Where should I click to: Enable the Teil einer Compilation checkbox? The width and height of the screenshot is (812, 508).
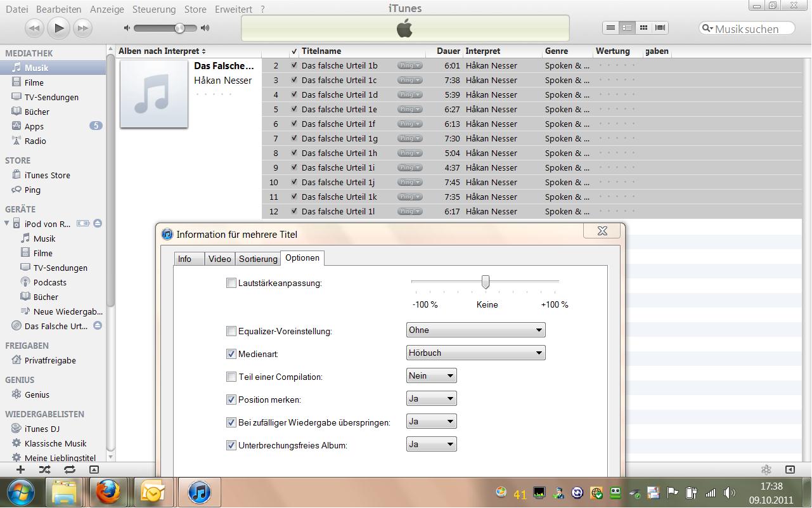231,377
